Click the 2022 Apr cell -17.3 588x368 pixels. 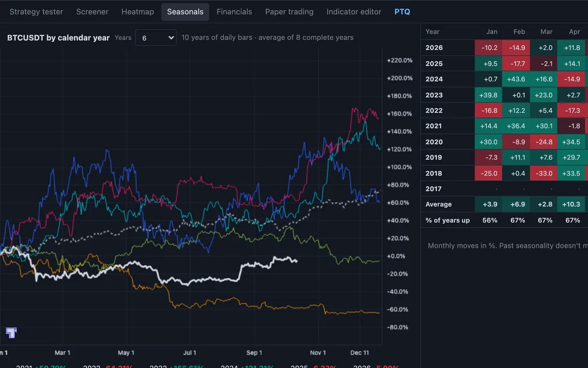pos(571,111)
